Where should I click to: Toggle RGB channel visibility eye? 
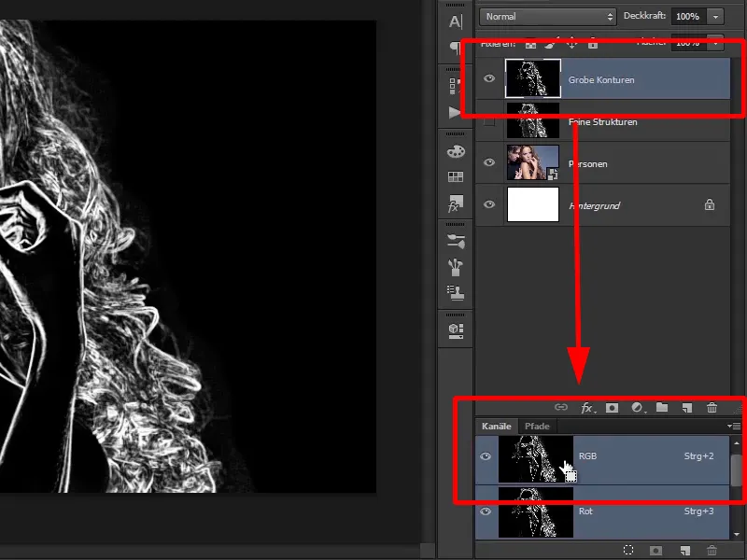(x=486, y=456)
